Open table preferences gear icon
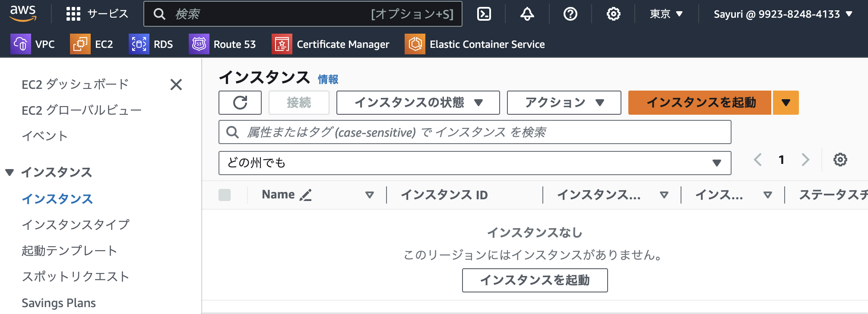This screenshot has height=314, width=868. [x=840, y=160]
